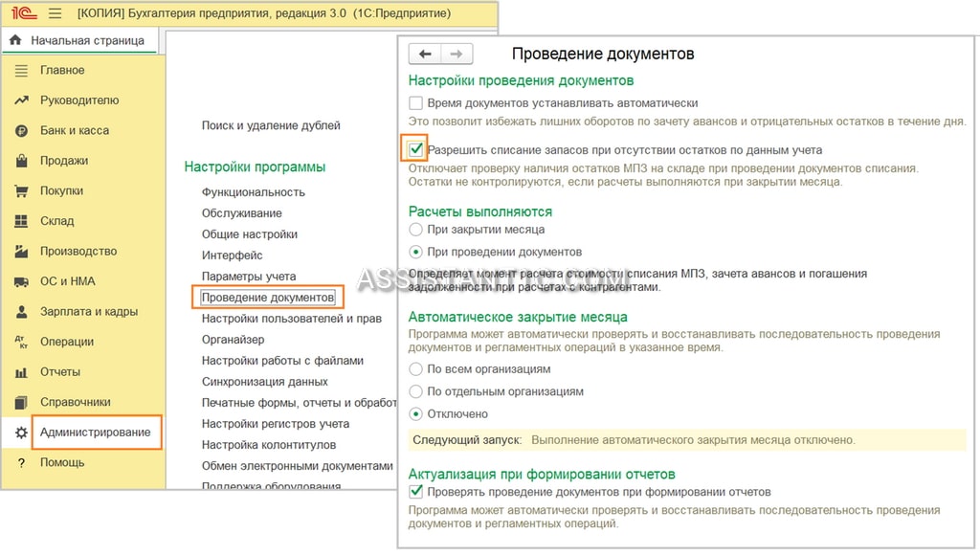Open Интерфейс settings link
The height and width of the screenshot is (555, 980).
[232, 255]
